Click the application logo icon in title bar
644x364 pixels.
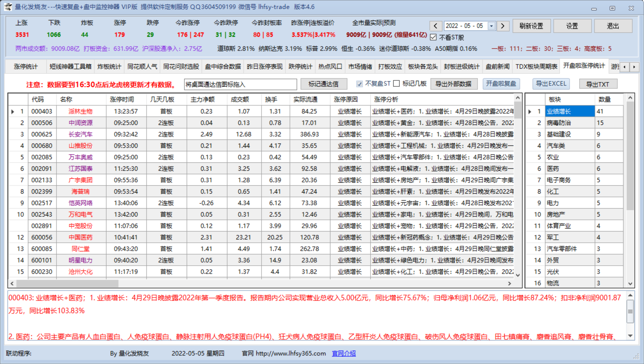8,7
